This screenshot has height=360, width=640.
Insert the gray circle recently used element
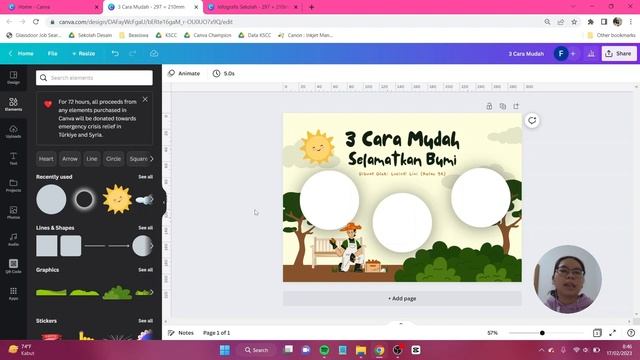(51, 200)
